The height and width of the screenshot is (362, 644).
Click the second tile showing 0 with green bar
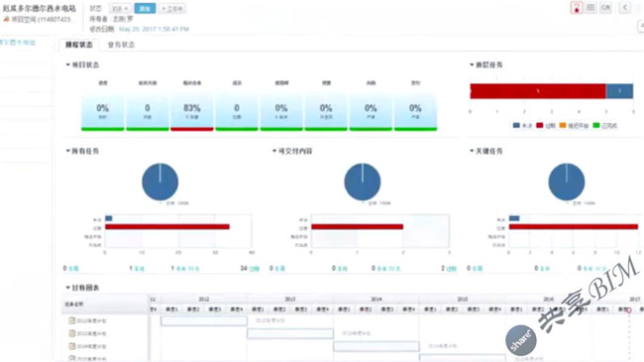(x=148, y=112)
